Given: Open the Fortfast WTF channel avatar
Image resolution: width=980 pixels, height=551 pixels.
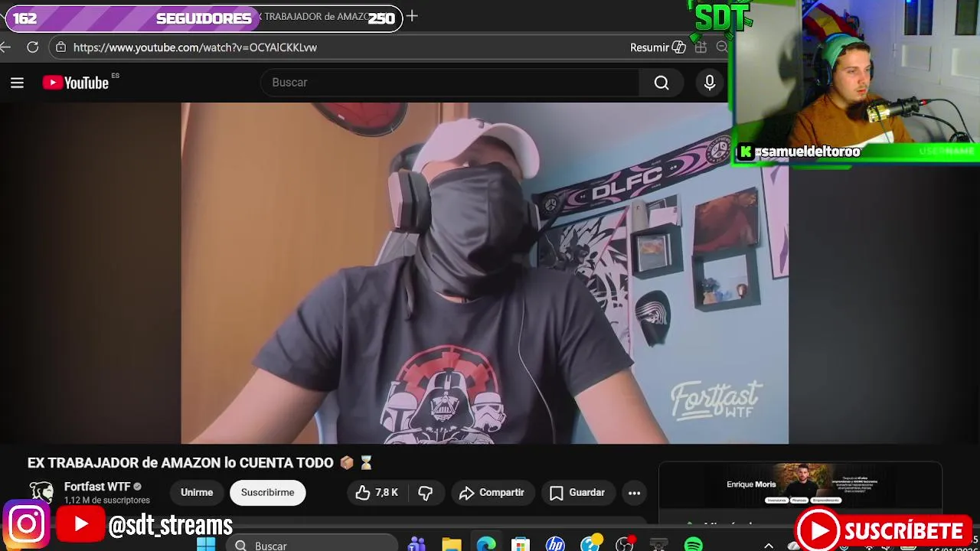Looking at the screenshot, I should pyautogui.click(x=41, y=493).
